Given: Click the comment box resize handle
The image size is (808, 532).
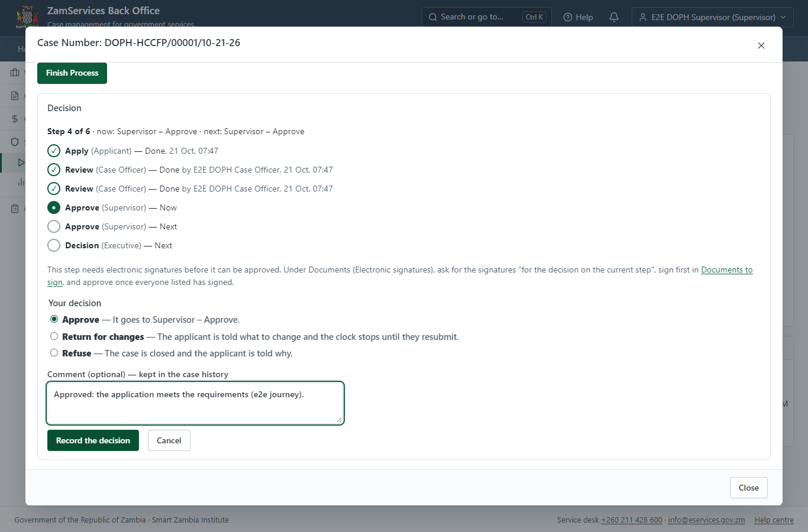Looking at the screenshot, I should 339,420.
